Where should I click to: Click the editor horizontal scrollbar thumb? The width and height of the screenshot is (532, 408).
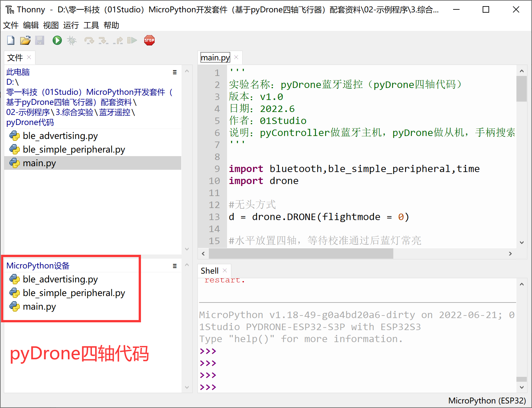301,253
